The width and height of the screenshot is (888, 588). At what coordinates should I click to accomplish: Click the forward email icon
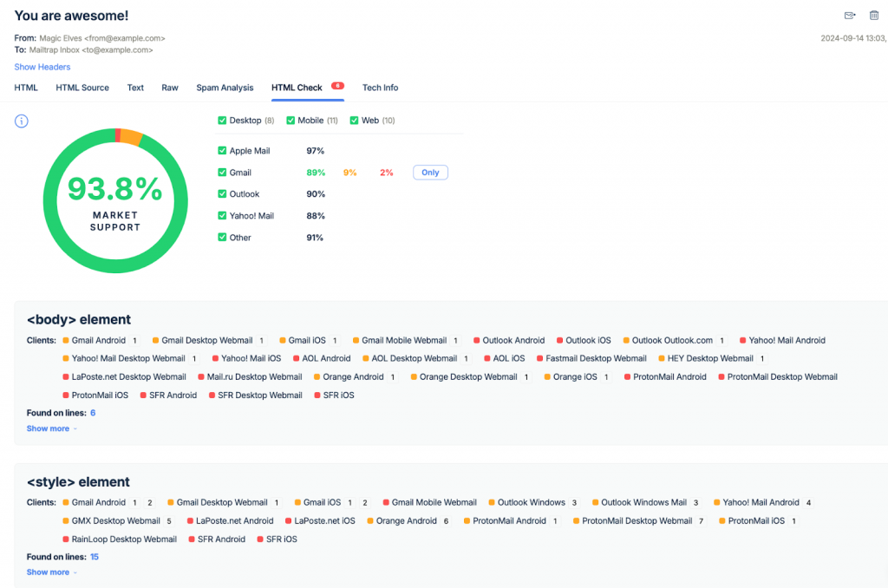[851, 16]
